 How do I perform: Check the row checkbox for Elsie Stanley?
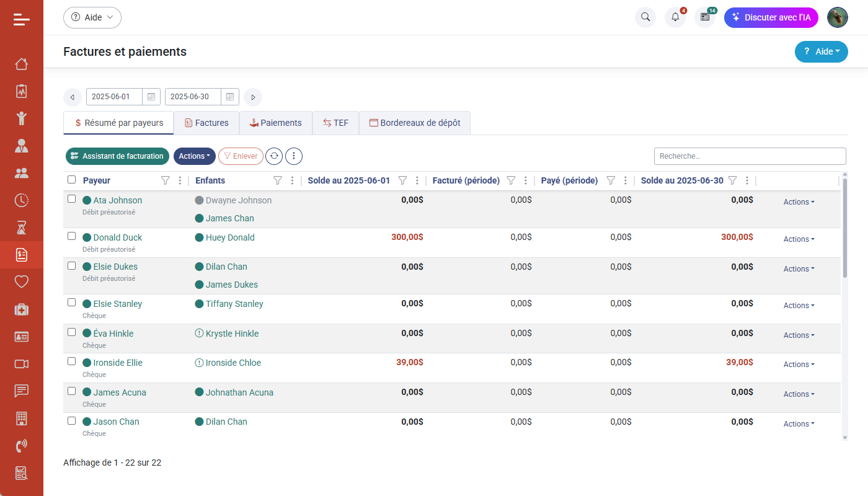click(71, 302)
